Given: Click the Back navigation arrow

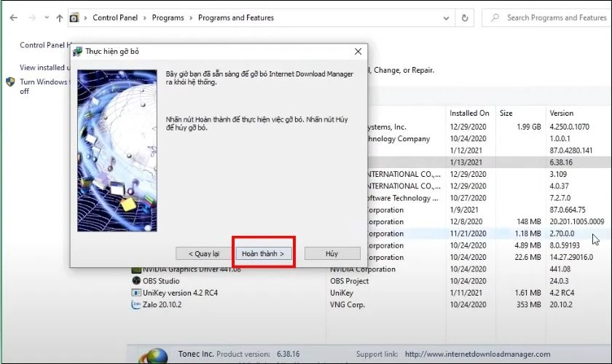Looking at the screenshot, I should click(x=11, y=17).
